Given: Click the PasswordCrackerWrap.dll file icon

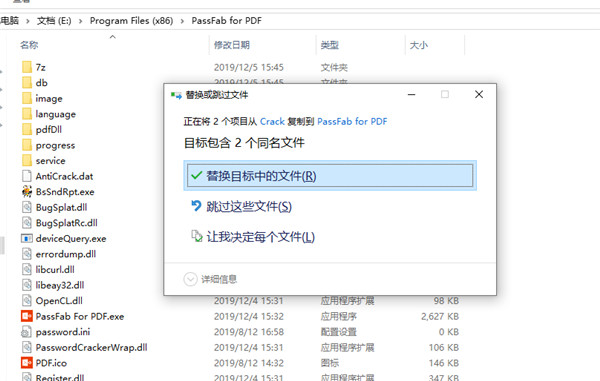Looking at the screenshot, I should (27, 347).
